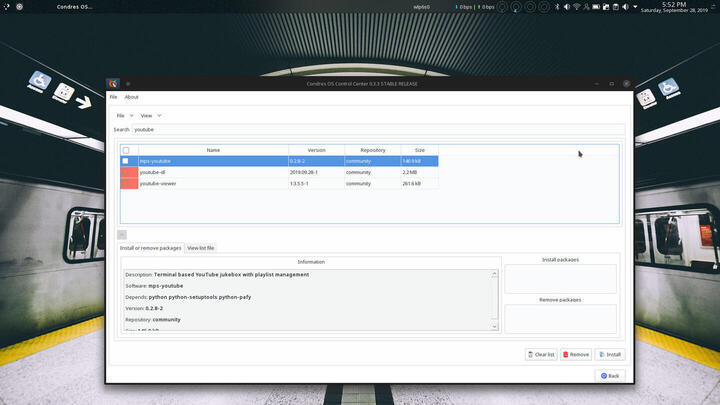The height and width of the screenshot is (405, 720).
Task: Click the Clear list button
Action: (x=541, y=354)
